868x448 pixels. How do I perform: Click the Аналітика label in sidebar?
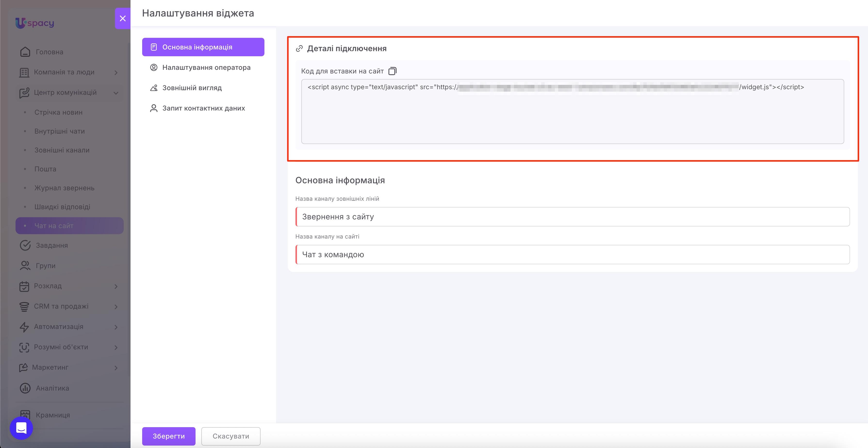[53, 388]
